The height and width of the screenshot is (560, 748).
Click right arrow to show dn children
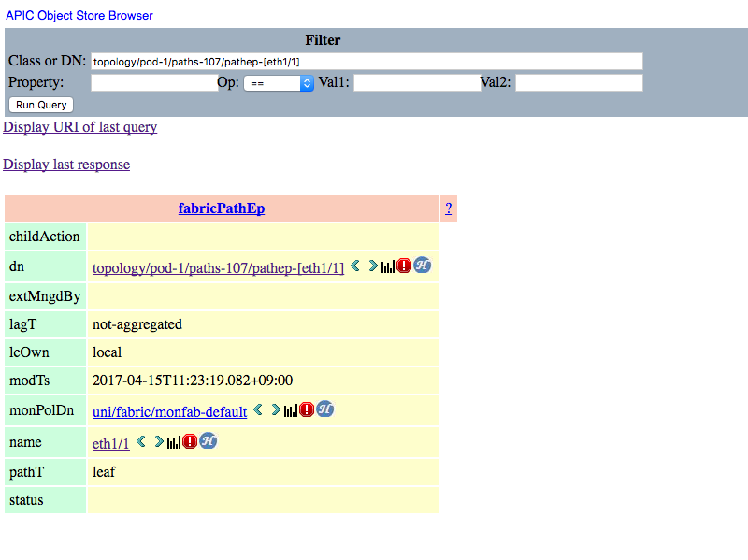[372, 266]
